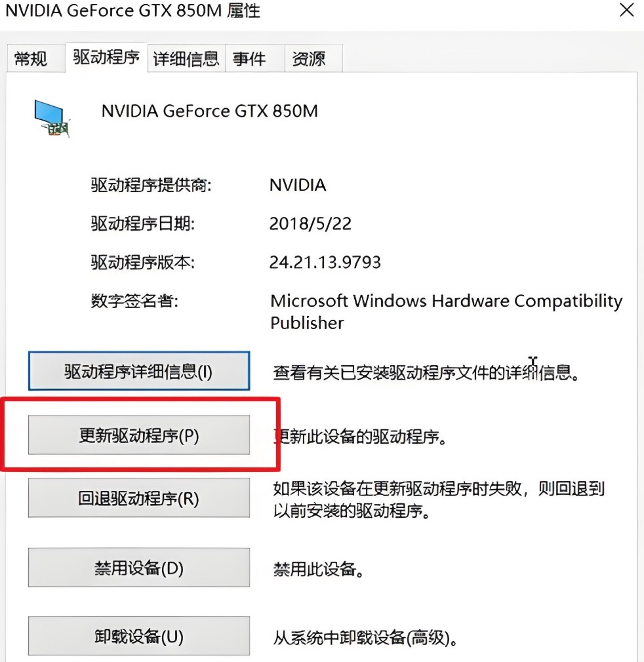The image size is (644, 662).
Task: Go to the 事件 tab
Action: pos(249,59)
